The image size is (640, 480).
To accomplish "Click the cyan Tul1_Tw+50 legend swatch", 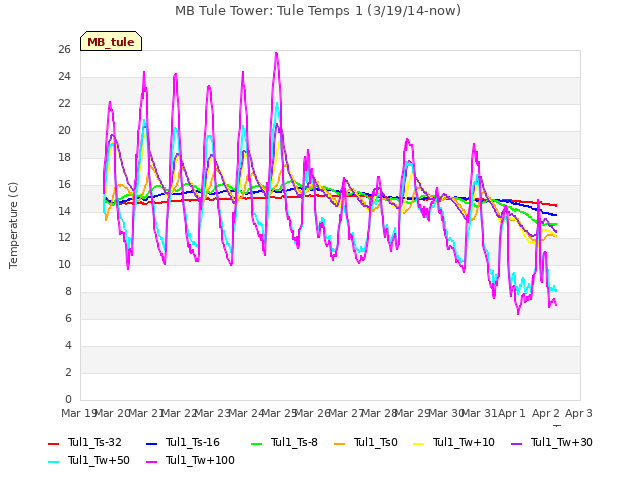I will coord(53,462).
